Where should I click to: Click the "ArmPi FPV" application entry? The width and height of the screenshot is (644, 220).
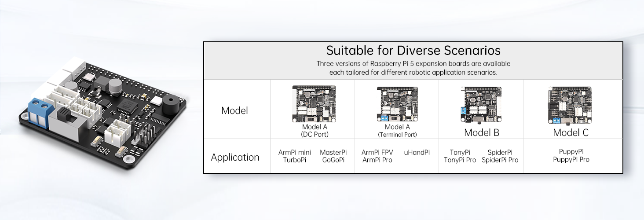point(377,153)
